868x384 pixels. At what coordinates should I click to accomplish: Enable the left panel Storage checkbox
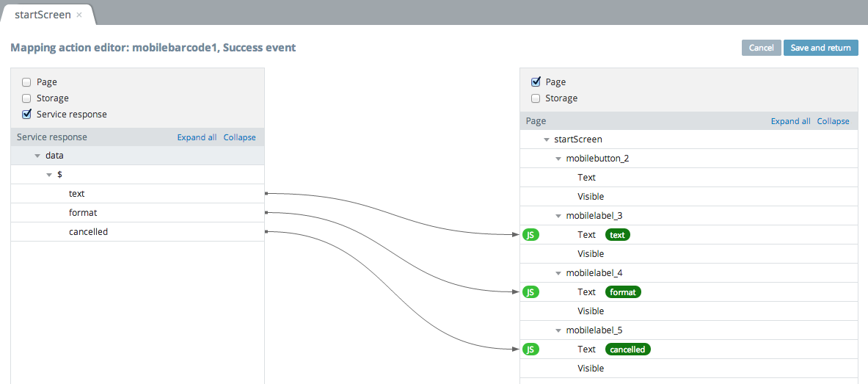point(26,98)
